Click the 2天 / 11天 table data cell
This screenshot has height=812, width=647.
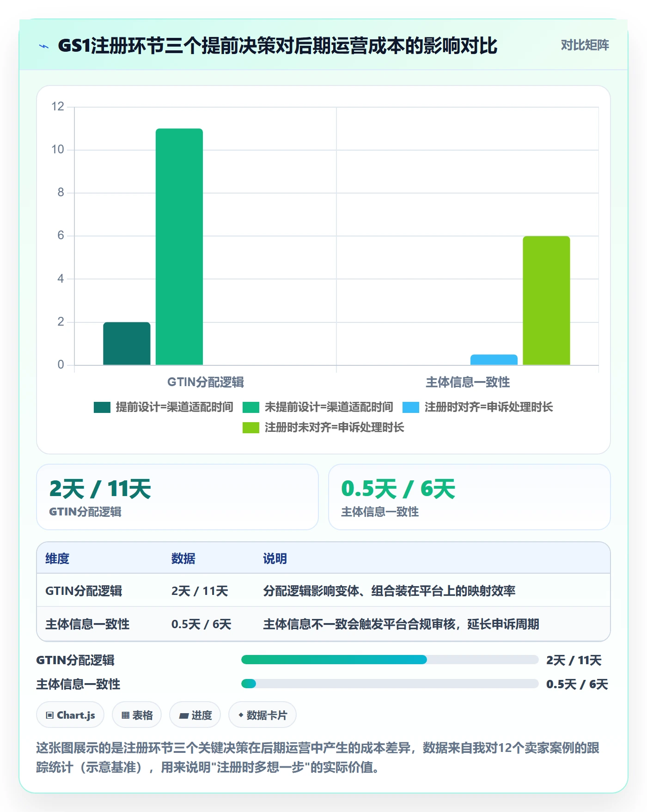pyautogui.click(x=200, y=591)
